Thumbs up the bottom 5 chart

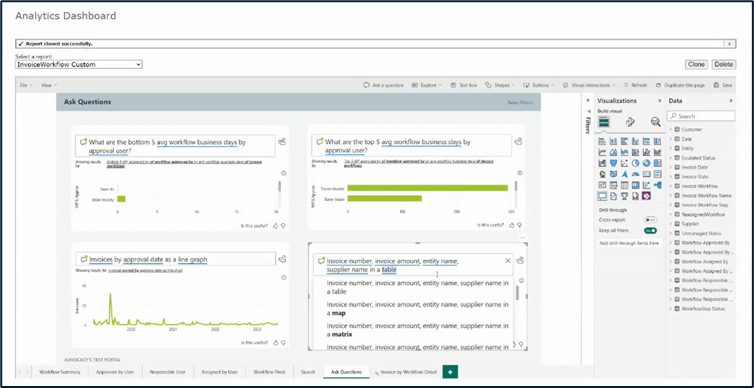coord(276,225)
